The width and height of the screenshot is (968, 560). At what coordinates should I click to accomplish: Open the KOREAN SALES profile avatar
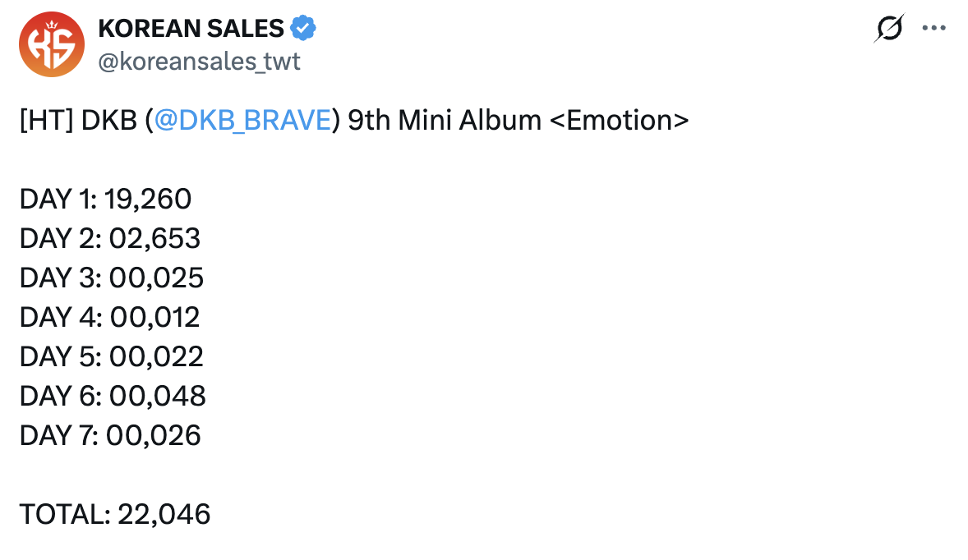[x=51, y=44]
